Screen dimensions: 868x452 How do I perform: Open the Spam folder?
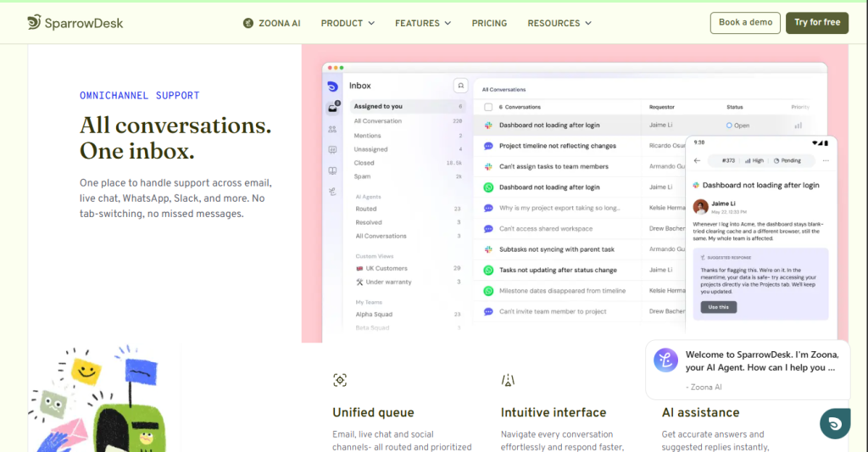(408, 176)
